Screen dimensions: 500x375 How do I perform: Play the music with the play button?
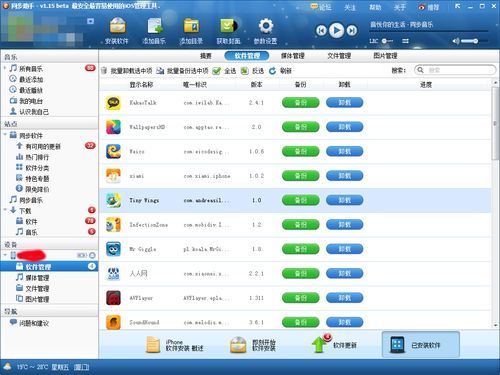(x=336, y=30)
